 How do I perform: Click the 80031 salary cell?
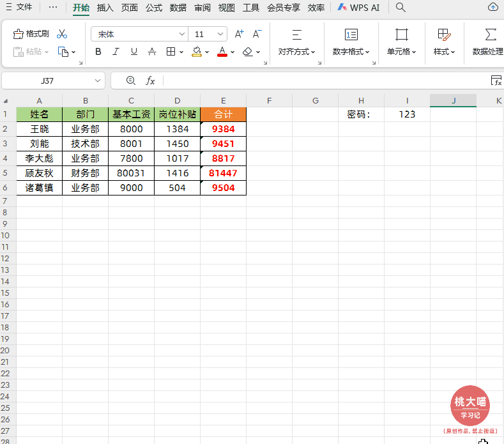click(x=131, y=173)
